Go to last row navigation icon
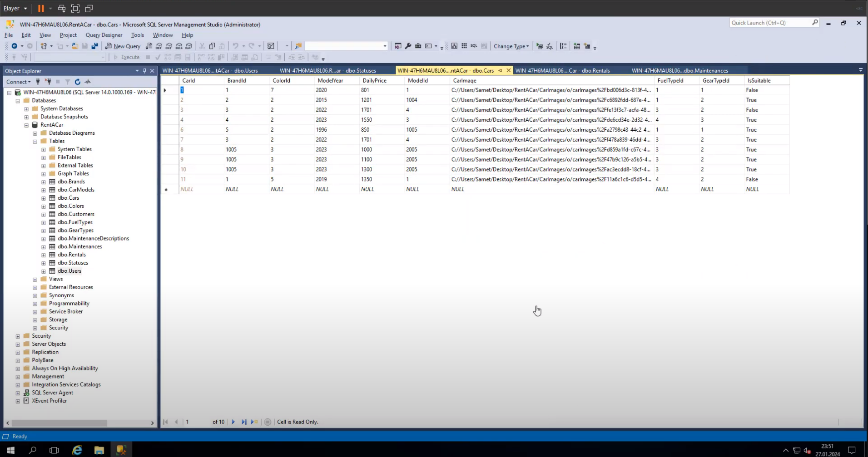868x457 pixels. [244, 422]
